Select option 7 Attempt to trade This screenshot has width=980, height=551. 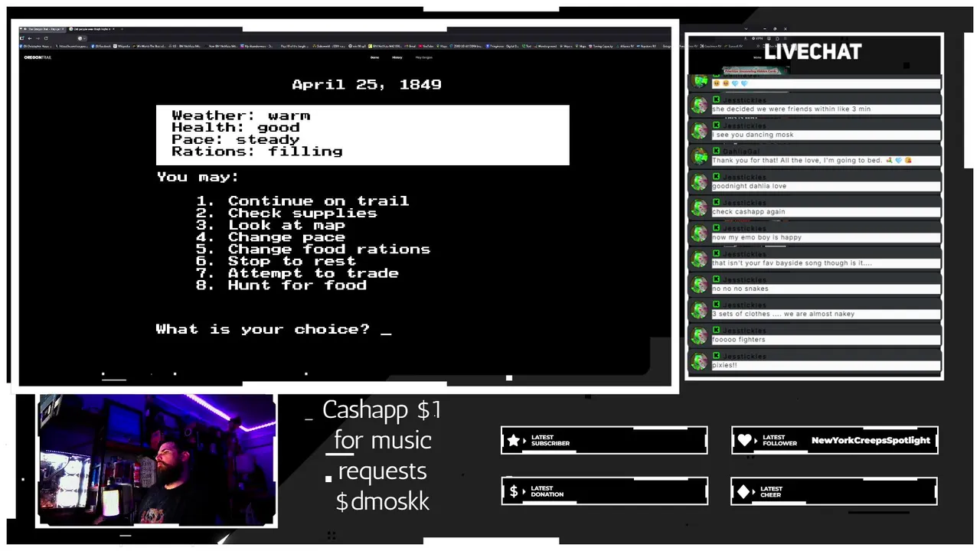[297, 273]
